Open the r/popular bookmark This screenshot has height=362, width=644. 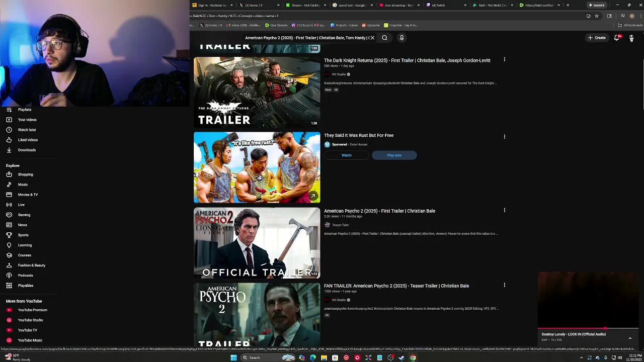pos(371,25)
